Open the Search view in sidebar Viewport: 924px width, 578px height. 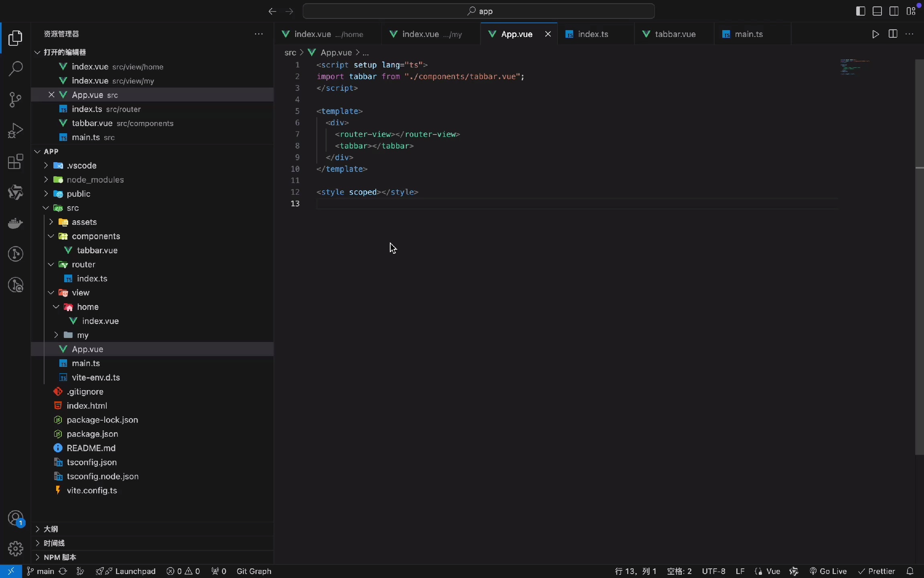(15, 69)
